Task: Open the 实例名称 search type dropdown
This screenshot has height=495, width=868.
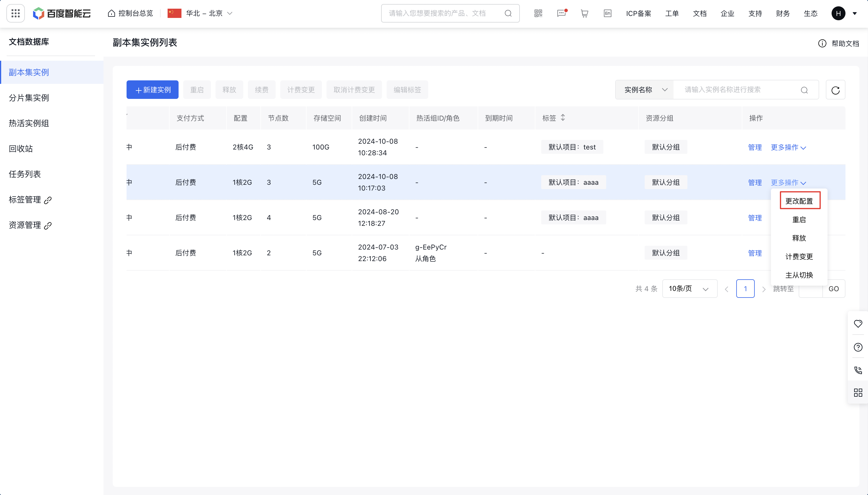Action: [644, 90]
